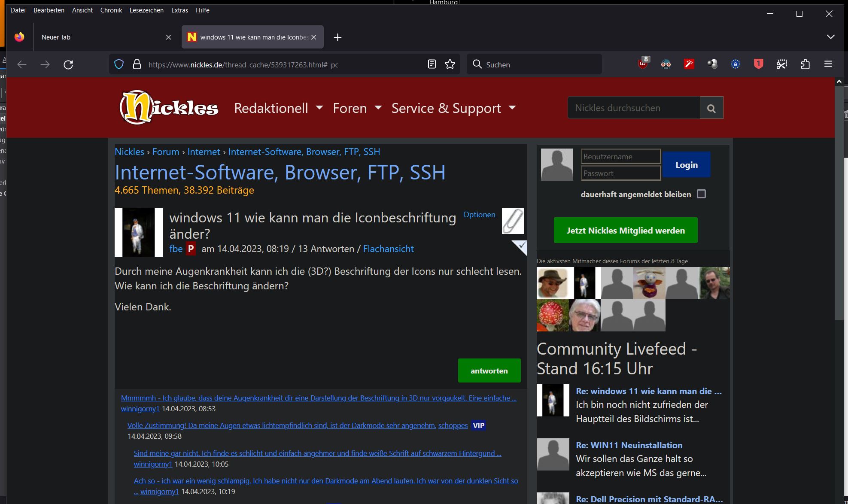The height and width of the screenshot is (504, 848).
Task: Click the URL address bar text
Action: point(243,65)
